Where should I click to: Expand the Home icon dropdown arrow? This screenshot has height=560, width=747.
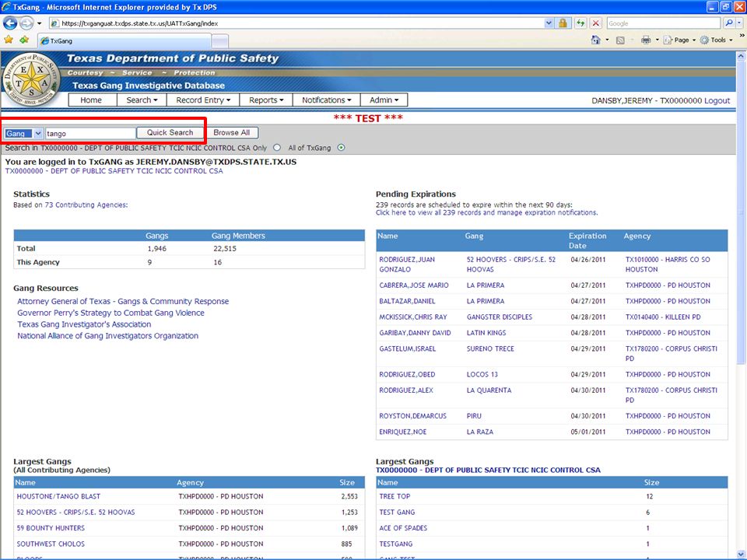tap(607, 40)
